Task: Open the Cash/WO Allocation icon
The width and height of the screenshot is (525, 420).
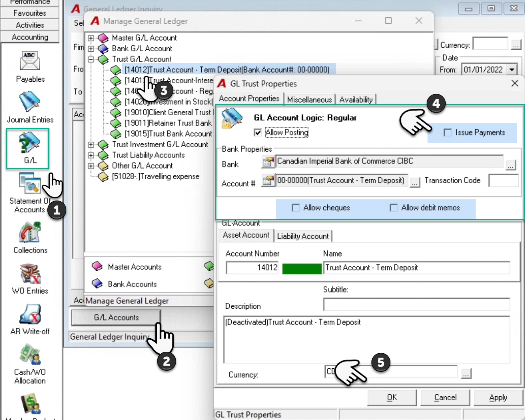Action: coord(30,354)
